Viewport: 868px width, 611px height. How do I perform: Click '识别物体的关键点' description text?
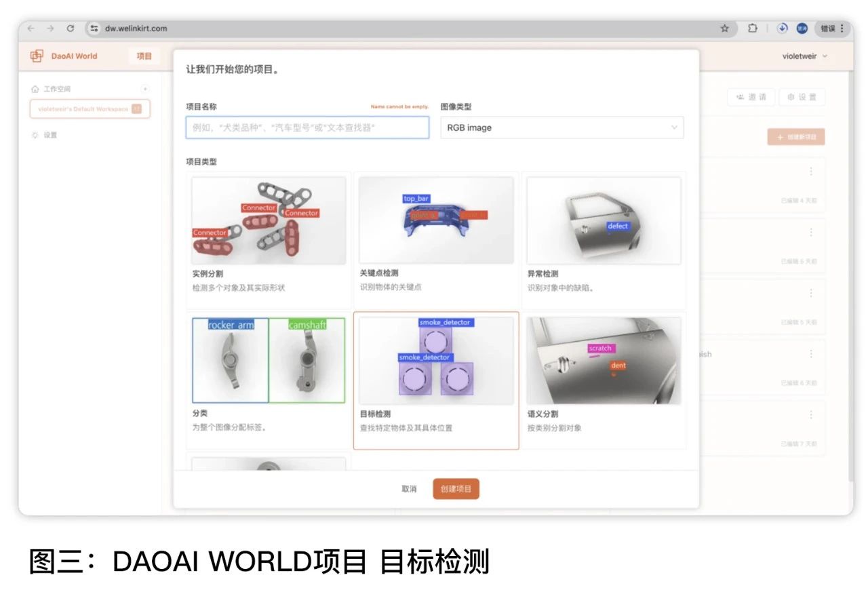391,288
